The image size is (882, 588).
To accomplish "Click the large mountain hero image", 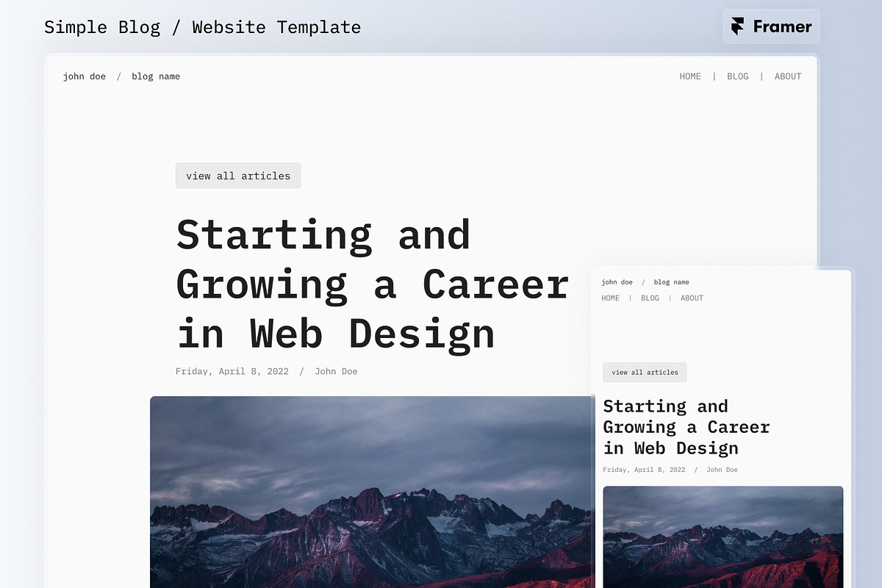I will pyautogui.click(x=371, y=492).
